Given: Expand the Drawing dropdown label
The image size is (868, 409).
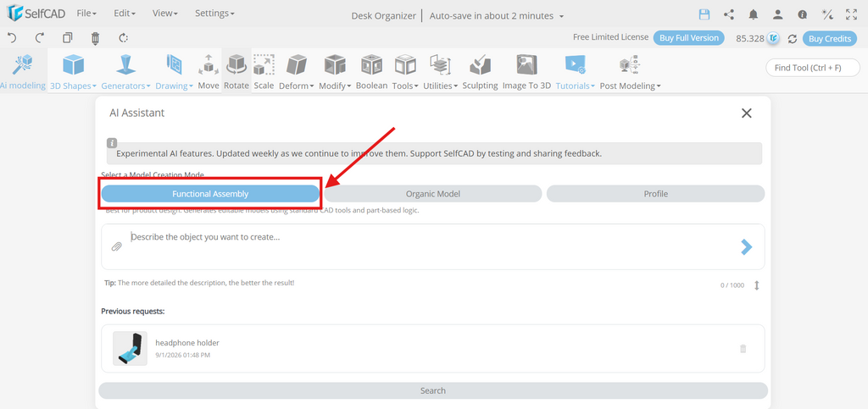Looking at the screenshot, I should (175, 86).
